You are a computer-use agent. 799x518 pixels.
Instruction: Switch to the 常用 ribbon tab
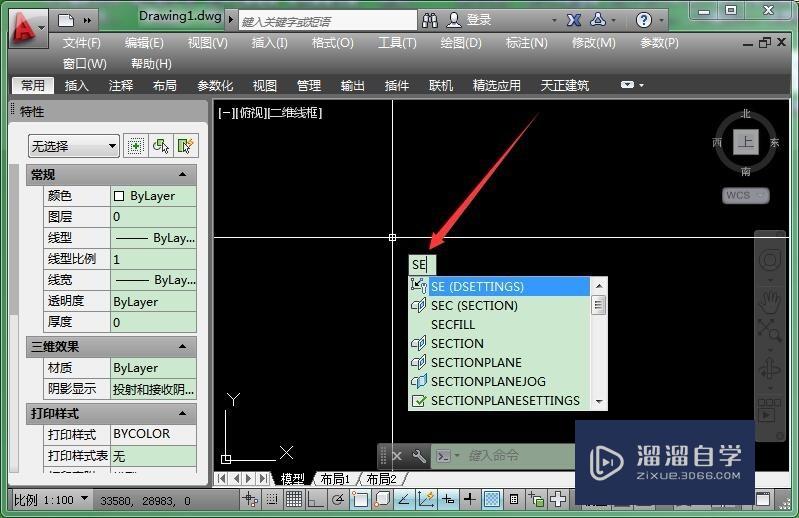(x=33, y=85)
